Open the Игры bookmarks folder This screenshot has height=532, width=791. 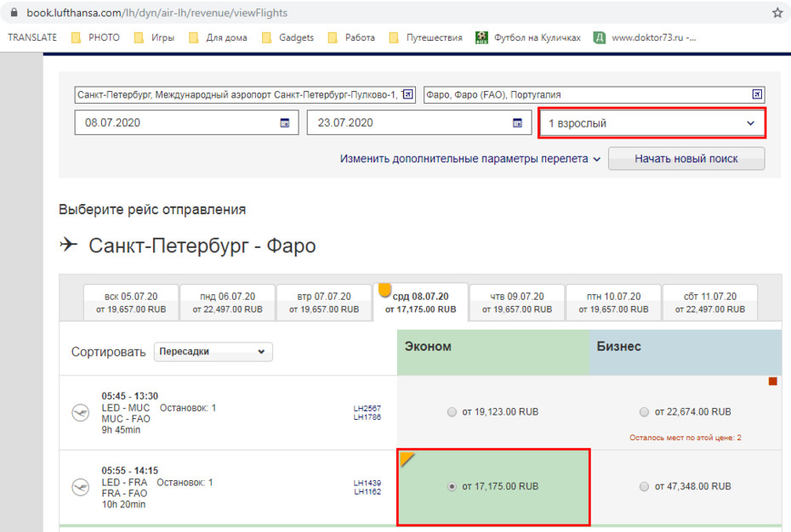(154, 37)
